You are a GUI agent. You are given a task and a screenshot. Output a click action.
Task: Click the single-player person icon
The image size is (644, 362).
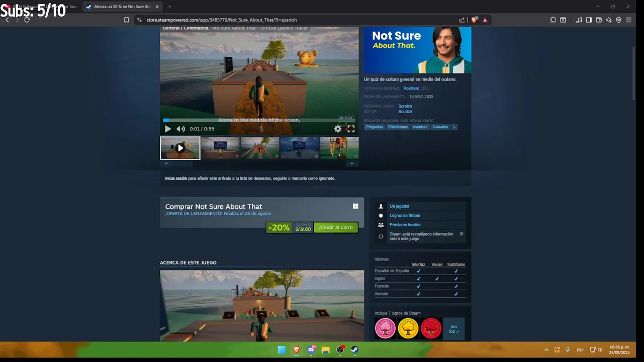381,206
